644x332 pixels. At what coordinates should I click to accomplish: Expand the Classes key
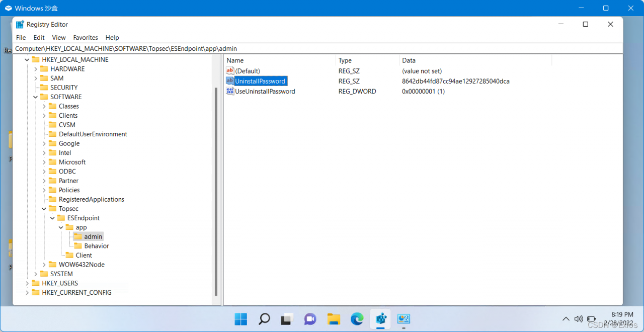click(44, 106)
